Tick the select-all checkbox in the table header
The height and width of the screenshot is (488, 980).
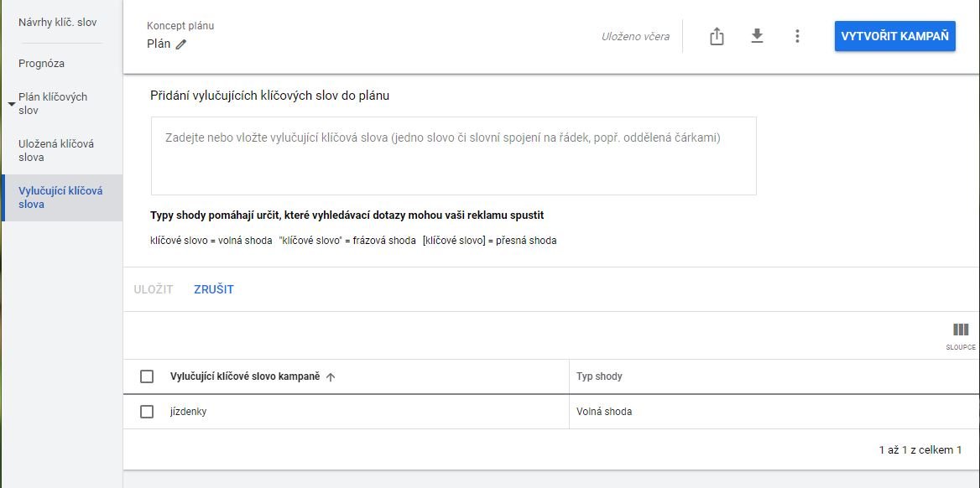point(147,376)
